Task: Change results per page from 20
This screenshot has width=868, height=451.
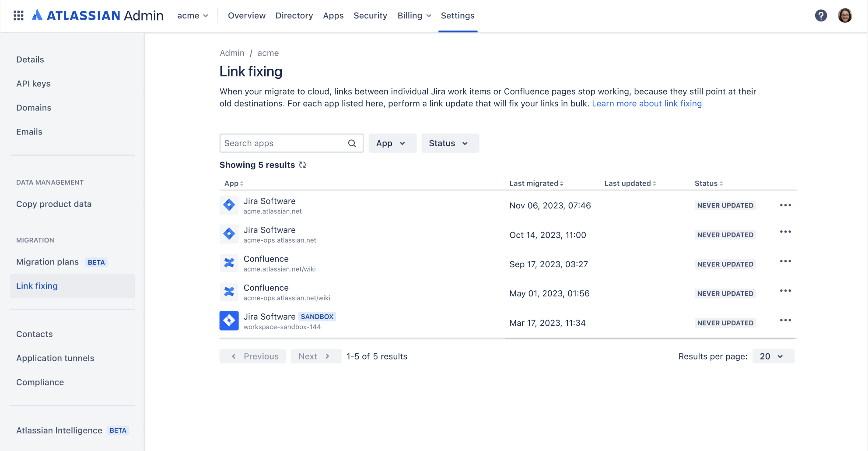Action: tap(773, 356)
